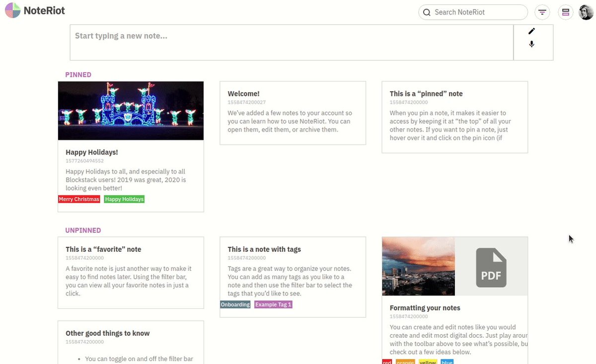Focus the Search NoteRiot field
596x364 pixels.
473,12
